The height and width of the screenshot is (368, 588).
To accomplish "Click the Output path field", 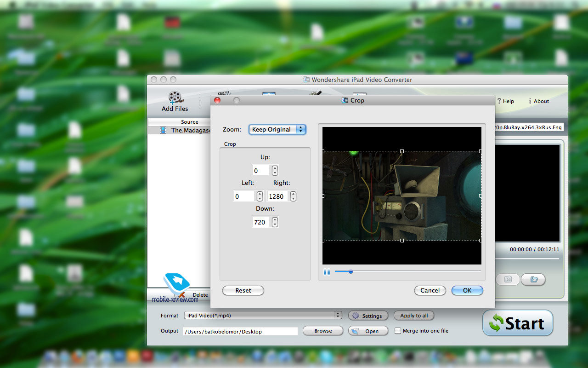I will (240, 331).
